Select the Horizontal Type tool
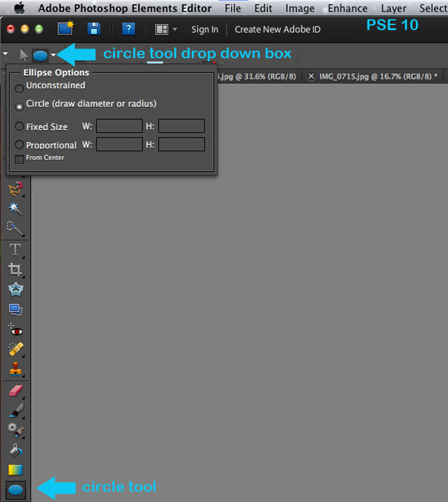Viewport: 448px width, 502px height. tap(15, 250)
